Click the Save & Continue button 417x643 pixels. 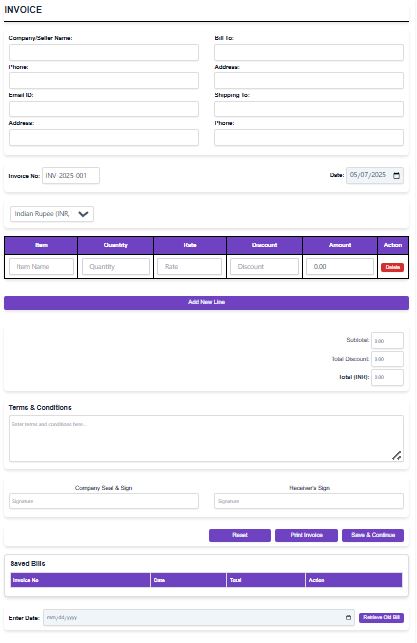tap(373, 535)
